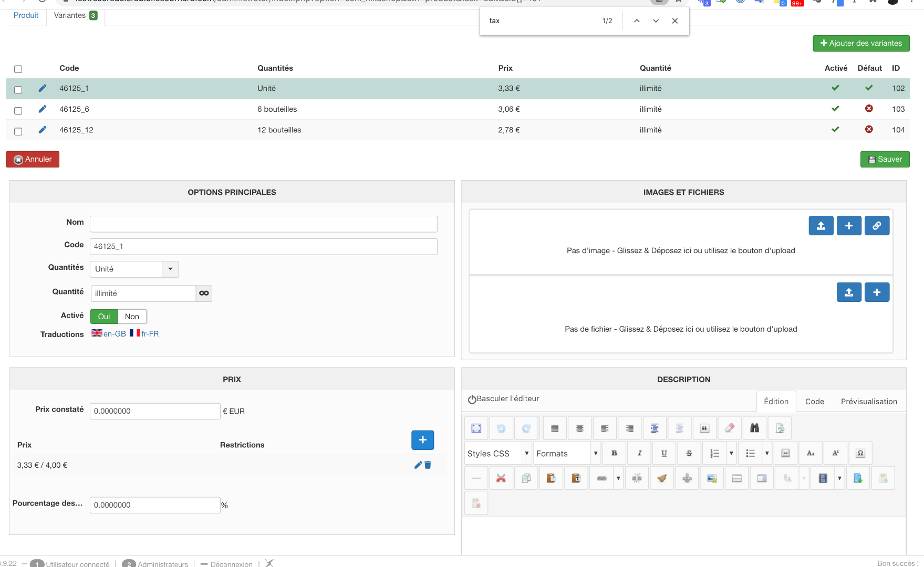Click the link icon in Images et fichiers
Image resolution: width=924 pixels, height=567 pixels.
coord(877,226)
